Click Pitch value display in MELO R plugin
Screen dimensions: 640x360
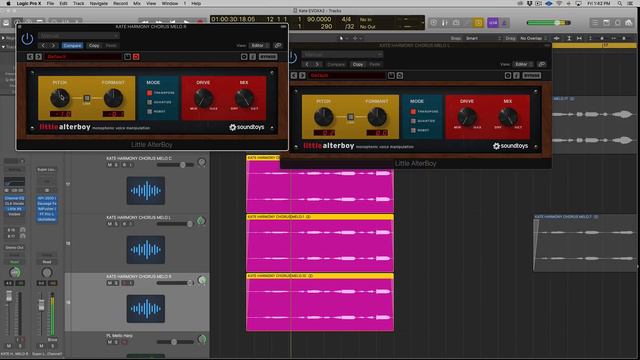point(60,114)
